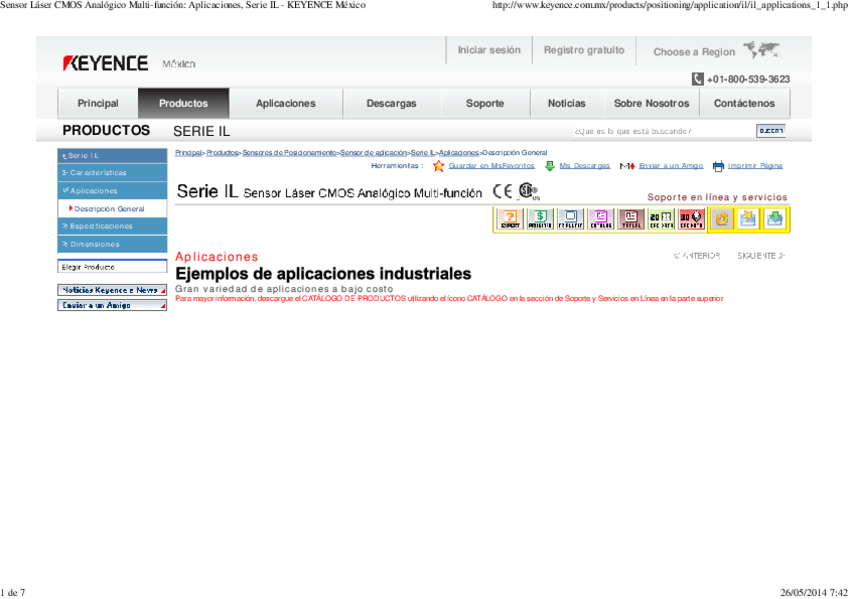
Task: Click the maroon manual icon
Action: (x=631, y=219)
